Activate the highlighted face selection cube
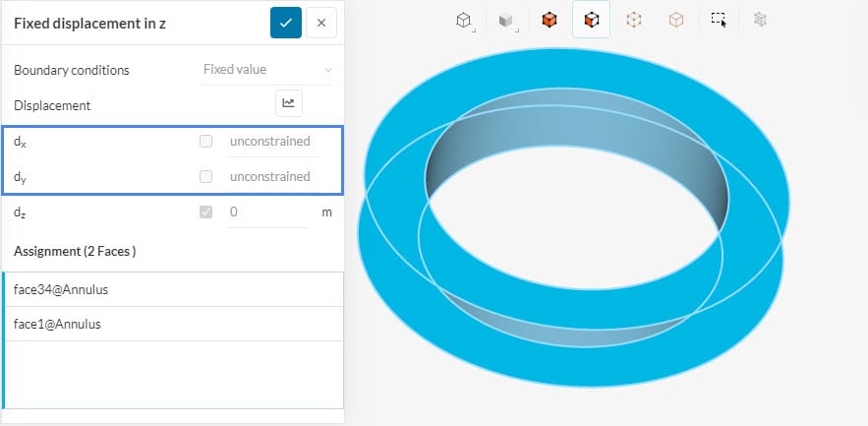The image size is (868, 426). 591,20
